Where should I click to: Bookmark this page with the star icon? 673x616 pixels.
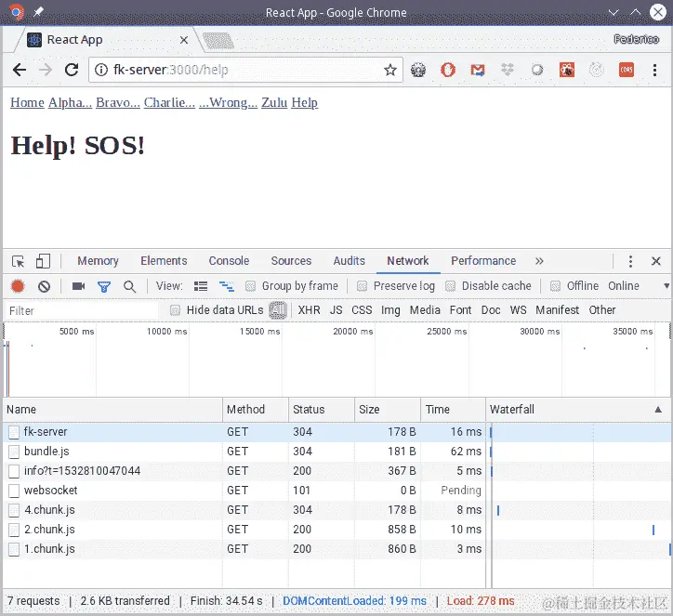(390, 70)
